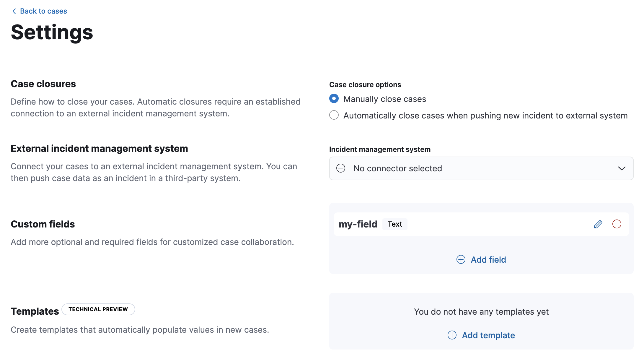Click the remove circle icon on my-field row
The height and width of the screenshot is (356, 644).
click(617, 224)
